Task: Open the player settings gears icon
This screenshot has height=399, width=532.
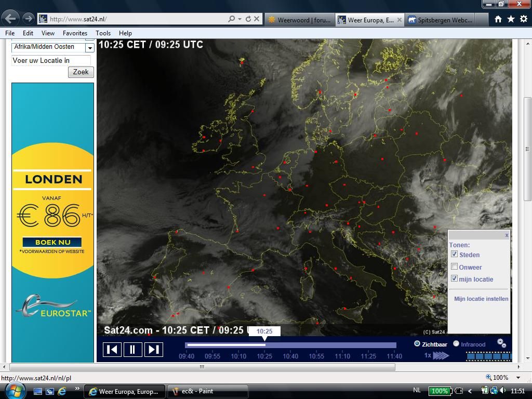Action: 501,343
